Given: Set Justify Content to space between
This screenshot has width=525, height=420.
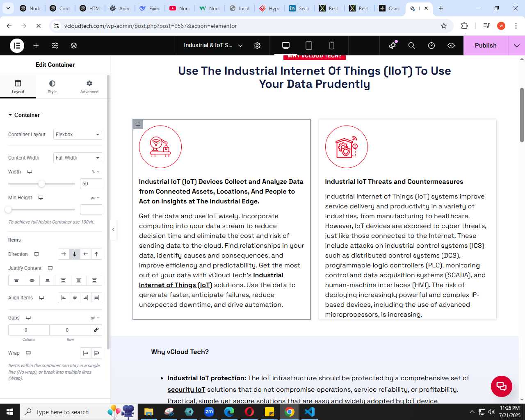Looking at the screenshot, I should pyautogui.click(x=63, y=281).
